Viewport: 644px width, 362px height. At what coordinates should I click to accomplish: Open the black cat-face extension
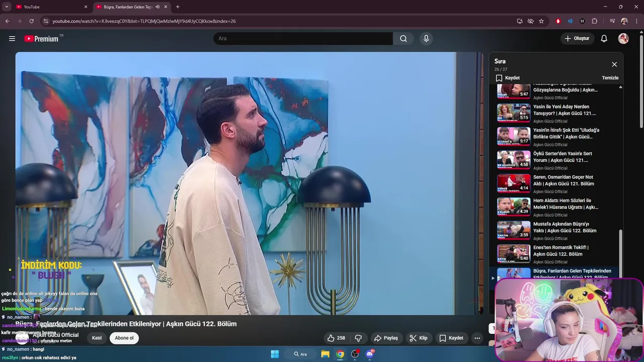point(582,21)
